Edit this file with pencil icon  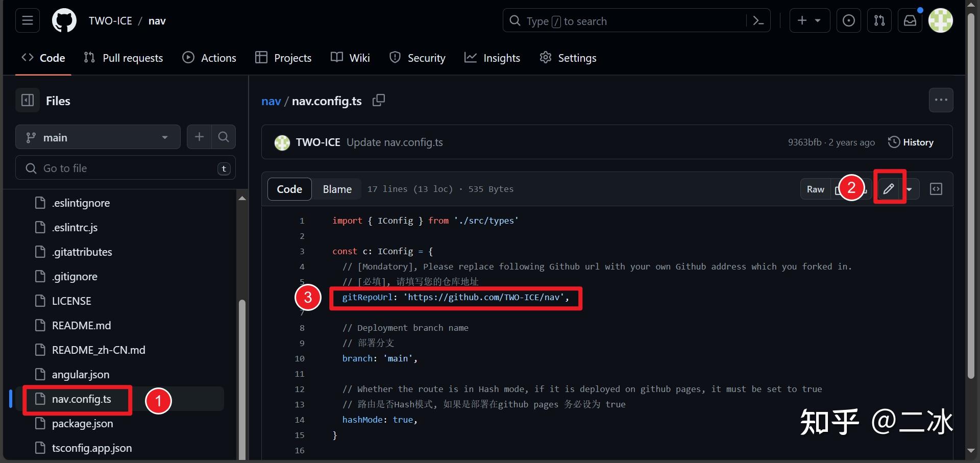pyautogui.click(x=889, y=189)
